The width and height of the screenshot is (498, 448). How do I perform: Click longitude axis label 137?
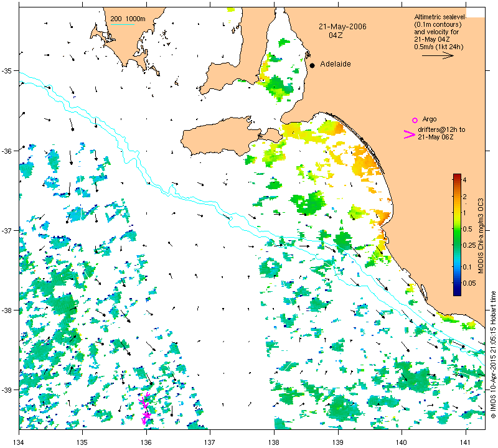pyautogui.click(x=210, y=442)
